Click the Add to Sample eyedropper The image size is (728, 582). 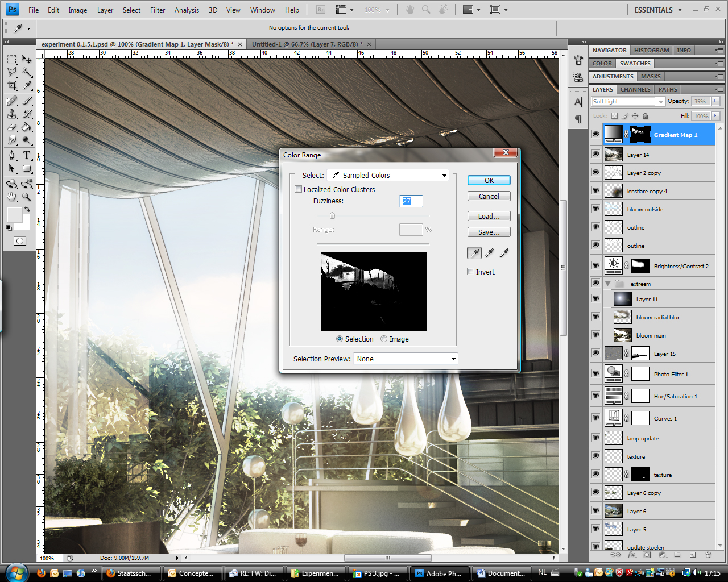coord(489,253)
